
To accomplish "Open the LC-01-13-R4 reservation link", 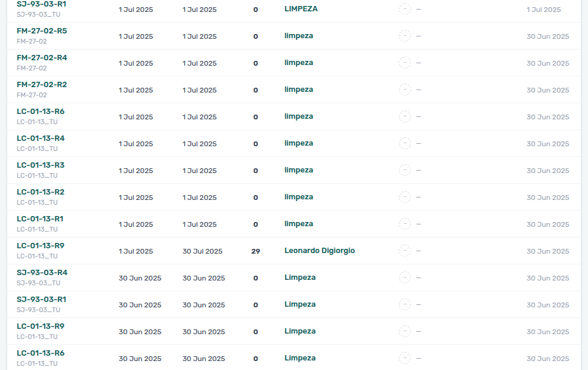I will pos(41,138).
